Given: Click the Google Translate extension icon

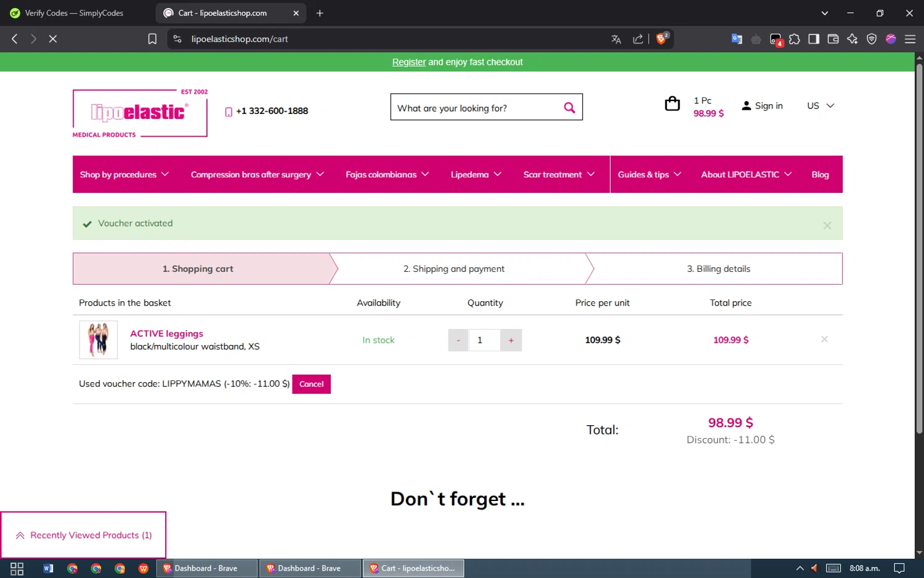Looking at the screenshot, I should tap(737, 39).
